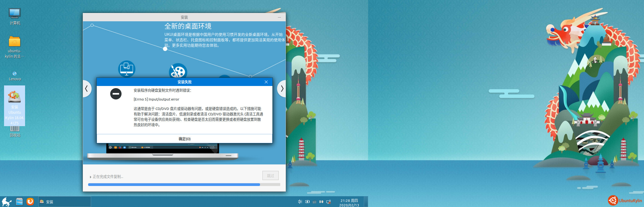644x207 pixels.
Task: Select the 计算机 desktop icon
Action: pyautogui.click(x=15, y=16)
